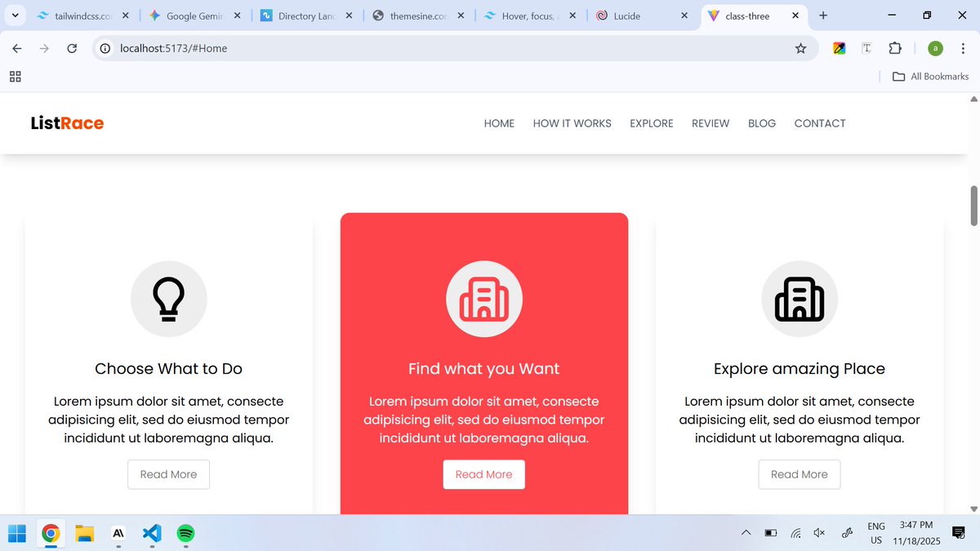Click the page vertical scrollbar thumb

point(973,206)
